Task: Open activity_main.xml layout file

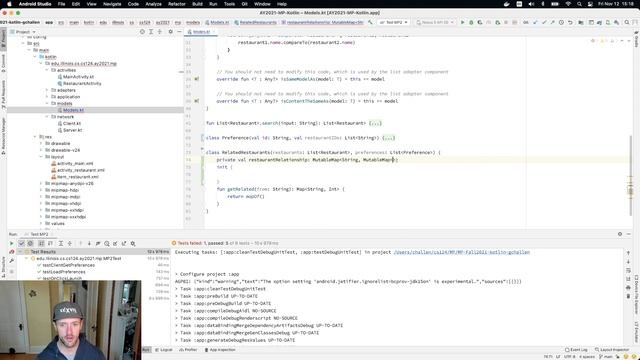Action: coord(75,163)
